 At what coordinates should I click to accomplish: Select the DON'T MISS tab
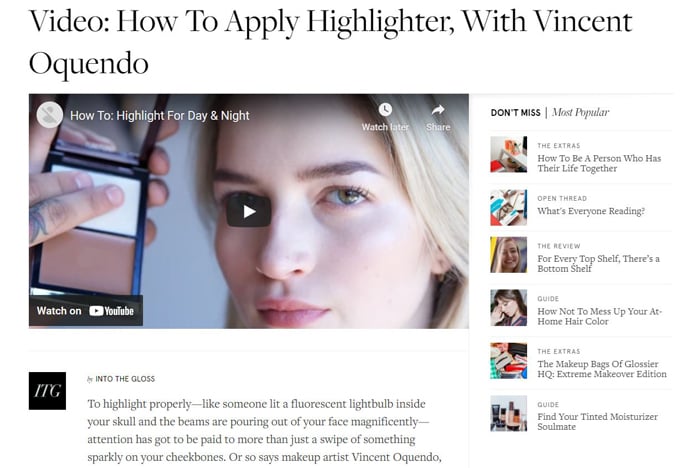tap(516, 113)
